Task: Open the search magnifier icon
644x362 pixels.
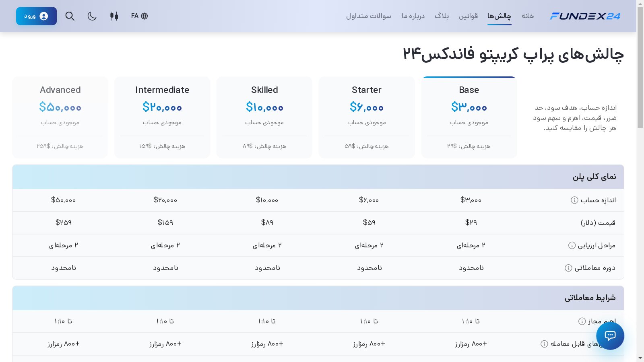Action: pos(70,16)
